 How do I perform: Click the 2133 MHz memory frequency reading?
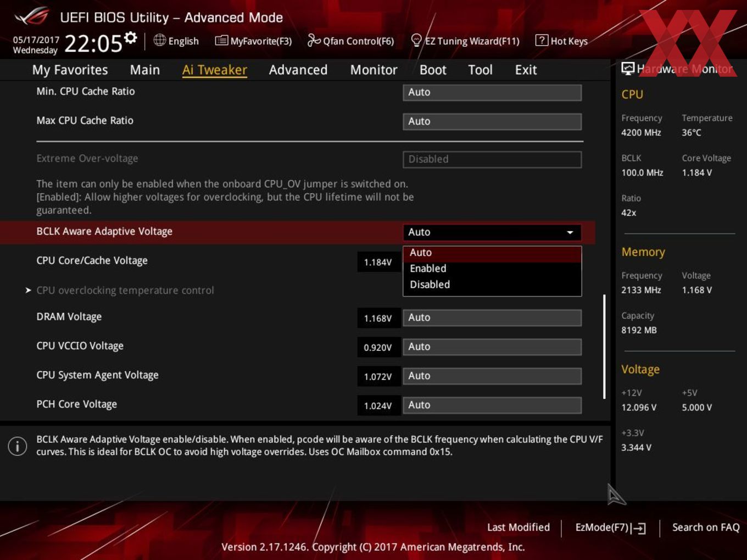coord(641,290)
